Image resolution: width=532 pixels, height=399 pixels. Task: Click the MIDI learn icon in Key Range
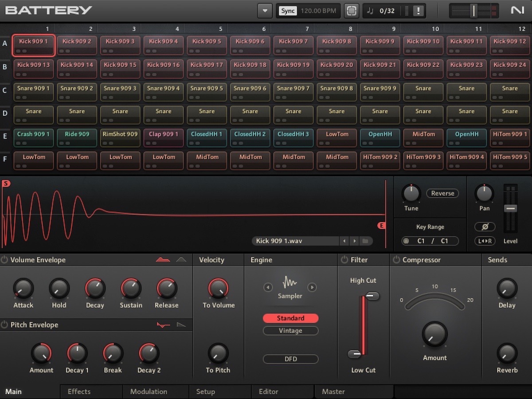pos(406,241)
